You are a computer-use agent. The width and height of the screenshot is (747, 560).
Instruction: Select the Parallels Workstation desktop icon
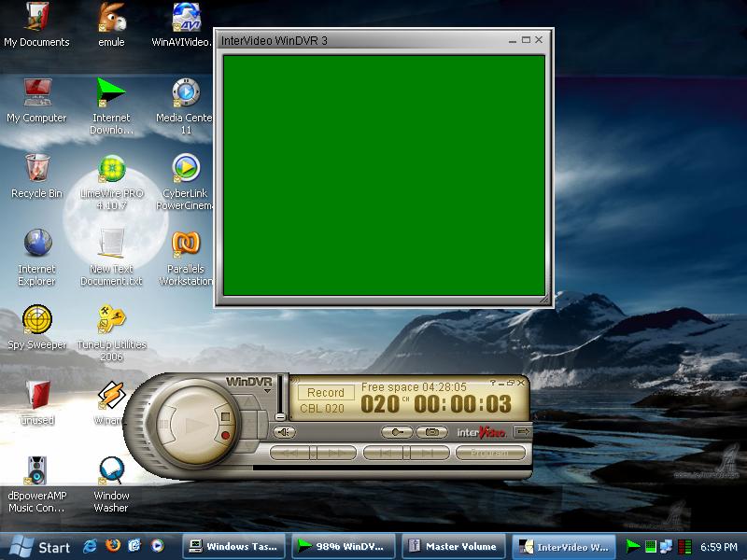pyautogui.click(x=185, y=258)
